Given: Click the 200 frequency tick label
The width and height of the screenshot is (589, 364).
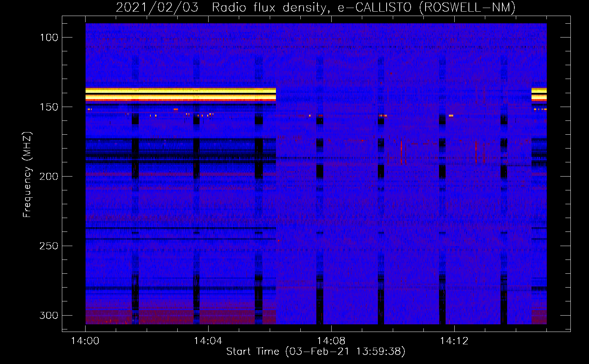Looking at the screenshot, I should click(49, 177).
